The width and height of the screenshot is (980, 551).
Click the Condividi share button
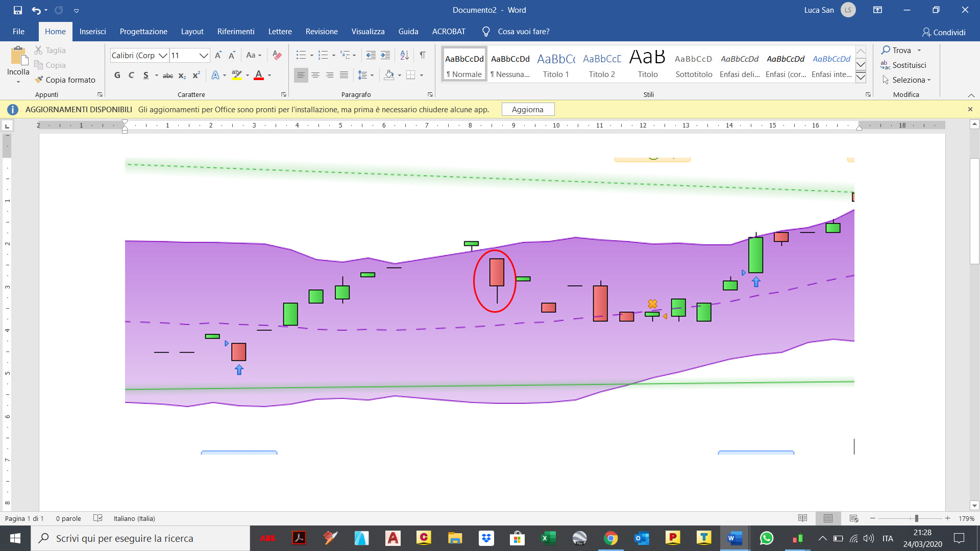944,32
